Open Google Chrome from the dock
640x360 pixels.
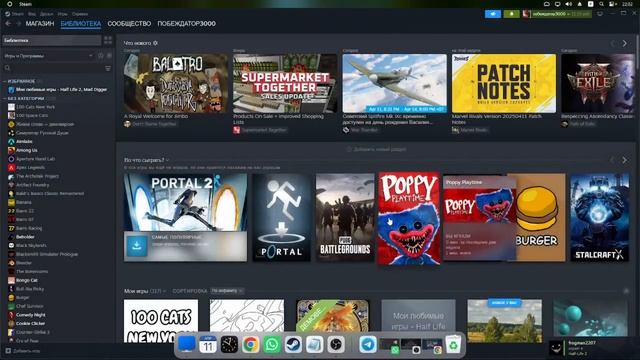coord(250,345)
